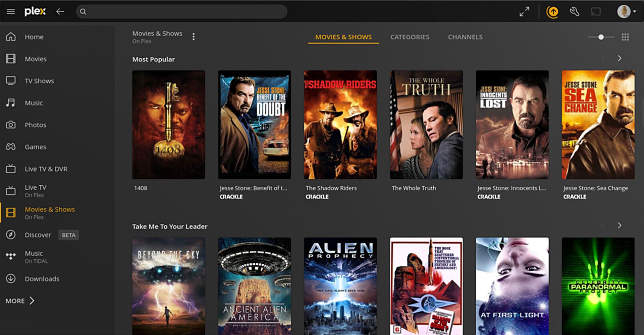Switch to the CATEGORIES tab
This screenshot has height=335, width=644.
click(410, 37)
